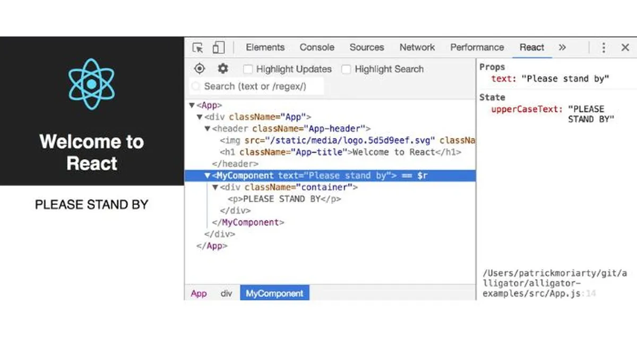Edit the upperCaseText state value

(591, 114)
